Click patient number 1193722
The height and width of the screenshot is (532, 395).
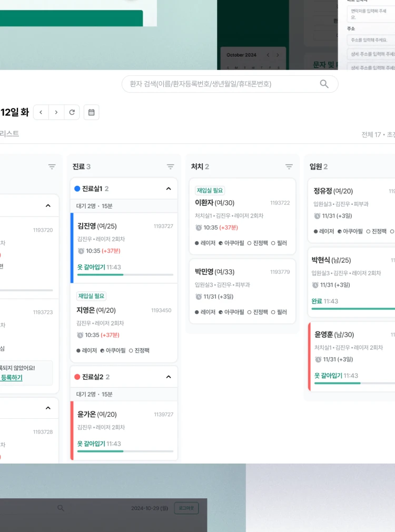(280, 203)
